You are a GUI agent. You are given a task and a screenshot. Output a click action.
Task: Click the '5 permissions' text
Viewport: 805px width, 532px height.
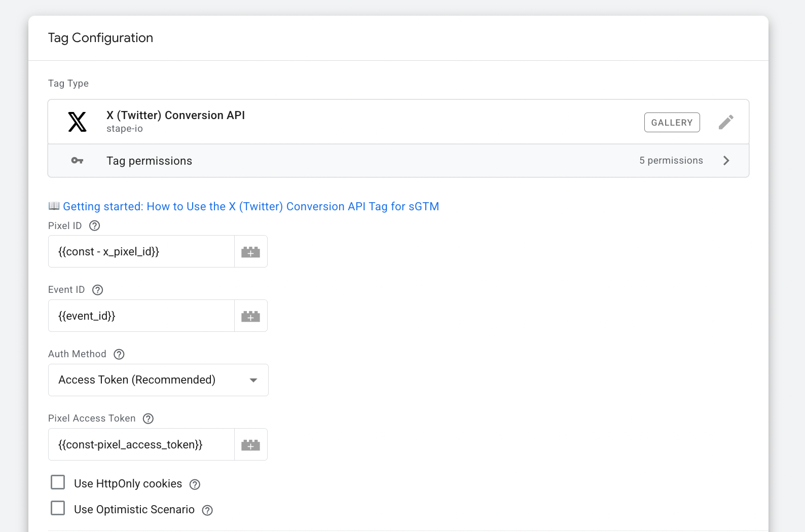[x=671, y=161]
